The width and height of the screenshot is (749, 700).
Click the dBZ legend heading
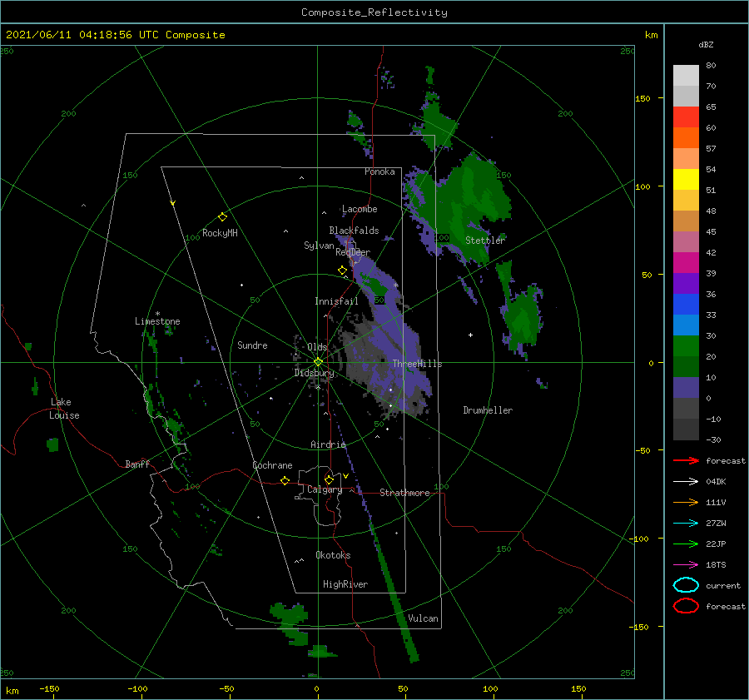(706, 44)
